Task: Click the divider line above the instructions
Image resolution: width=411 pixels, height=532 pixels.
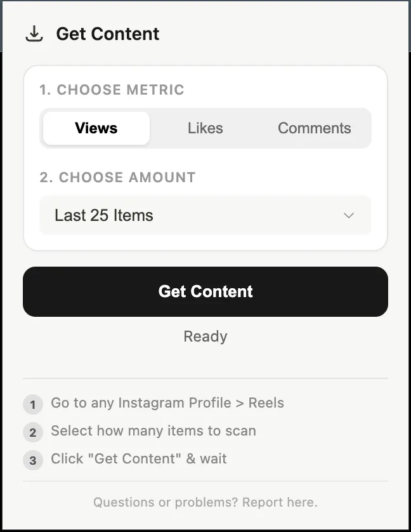Action: point(205,378)
